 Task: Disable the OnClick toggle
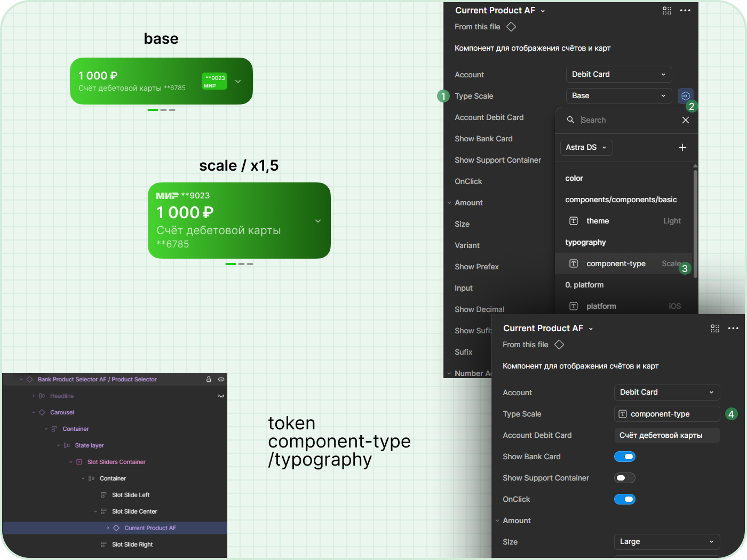click(625, 499)
